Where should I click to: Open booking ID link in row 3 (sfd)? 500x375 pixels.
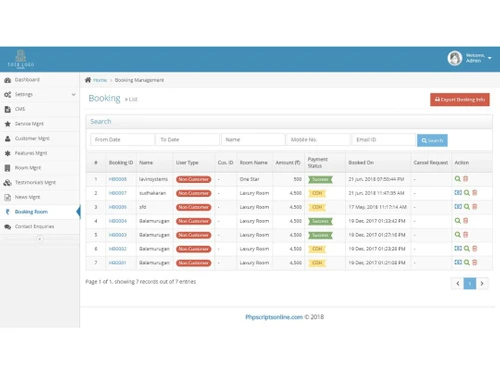pyautogui.click(x=118, y=207)
